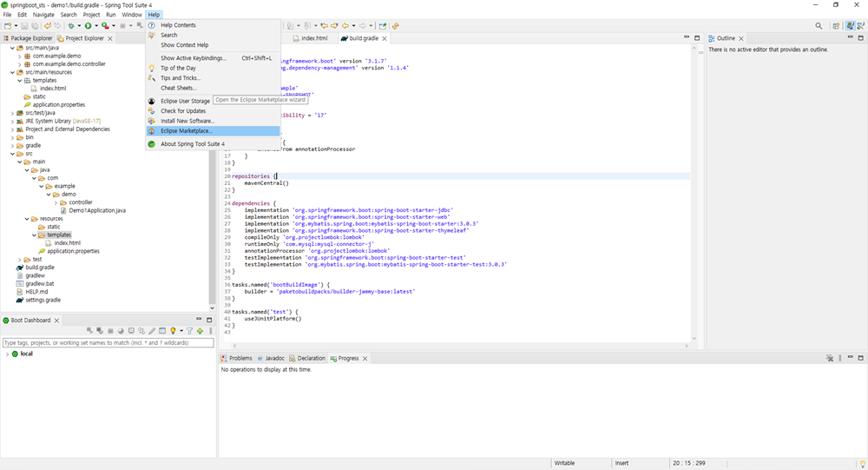Select About Spring Tool Suite 4 entry
The height and width of the screenshot is (470, 868).
pyautogui.click(x=214, y=143)
